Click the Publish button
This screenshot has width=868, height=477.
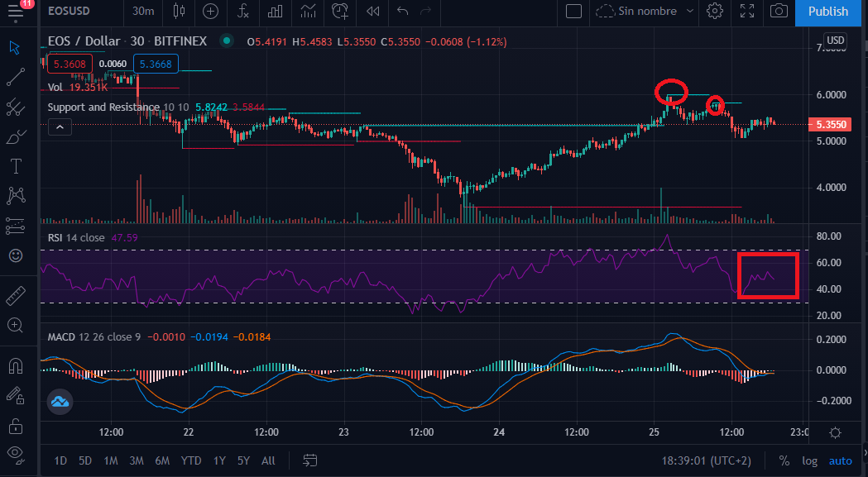point(827,12)
